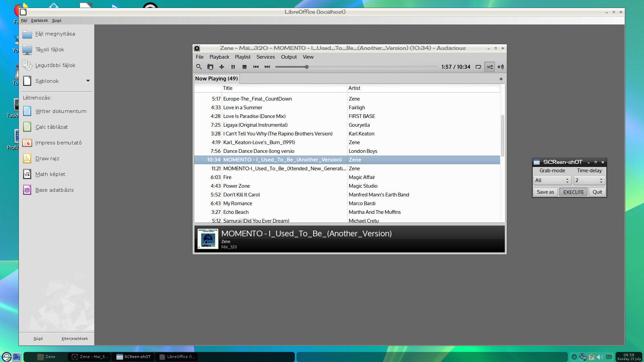Image resolution: width=644 pixels, height=362 pixels.
Task: Click Save as in SCReen-shOT dialog
Action: pyautogui.click(x=545, y=191)
